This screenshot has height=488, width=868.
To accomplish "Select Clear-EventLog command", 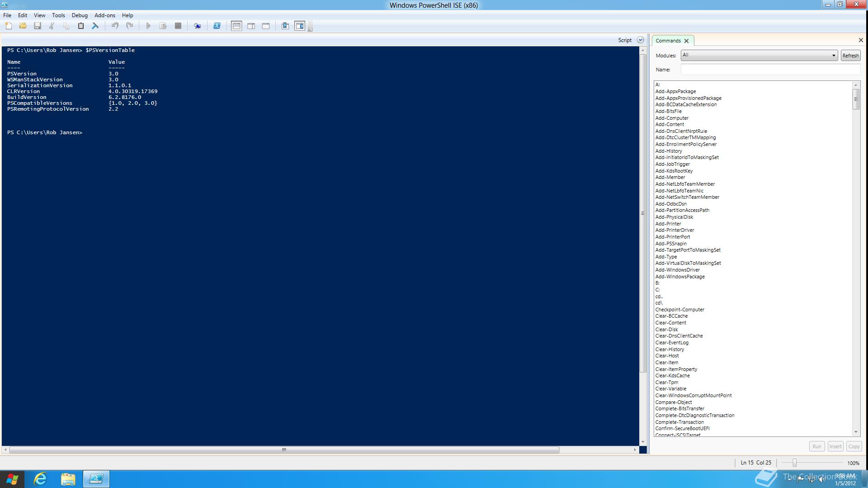I will 672,343.
